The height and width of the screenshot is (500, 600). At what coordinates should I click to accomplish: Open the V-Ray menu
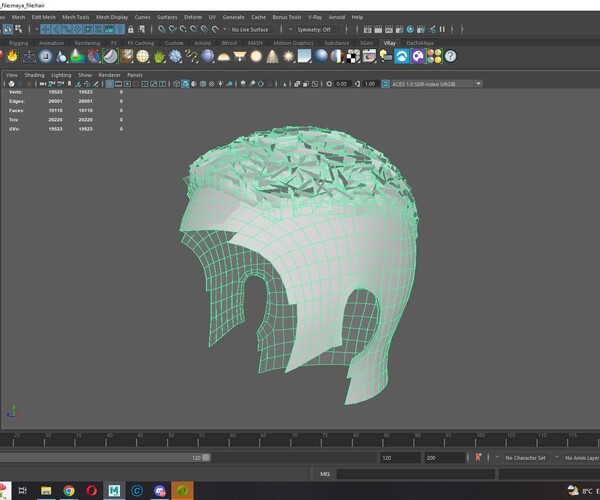[x=315, y=17]
